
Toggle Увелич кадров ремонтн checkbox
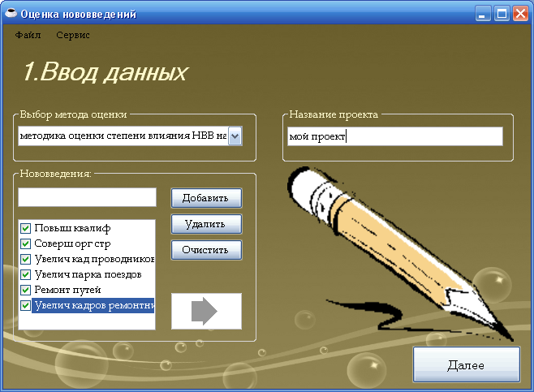tap(25, 305)
